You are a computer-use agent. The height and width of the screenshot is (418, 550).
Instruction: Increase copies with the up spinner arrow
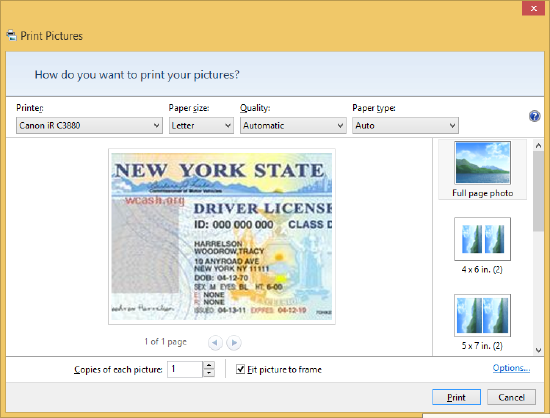[x=209, y=365]
